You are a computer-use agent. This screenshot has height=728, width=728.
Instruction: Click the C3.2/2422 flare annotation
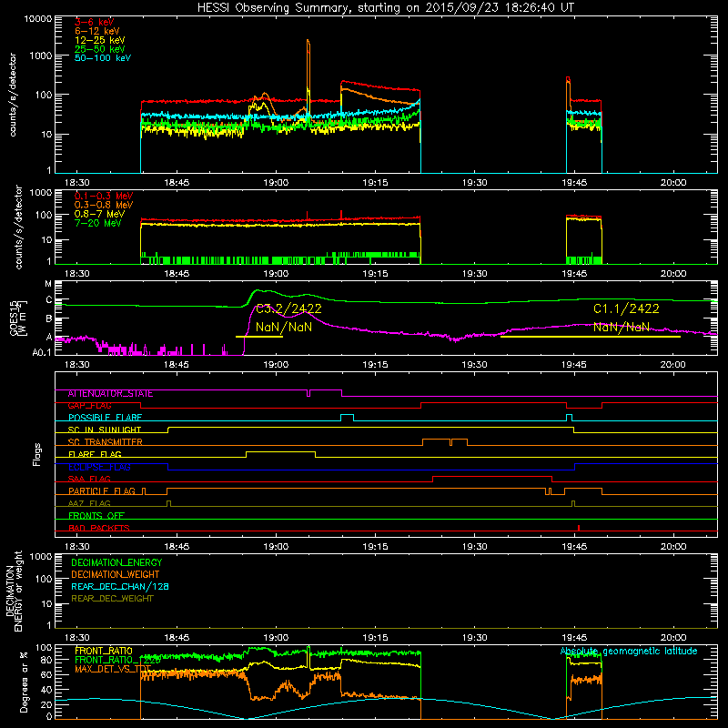(288, 308)
